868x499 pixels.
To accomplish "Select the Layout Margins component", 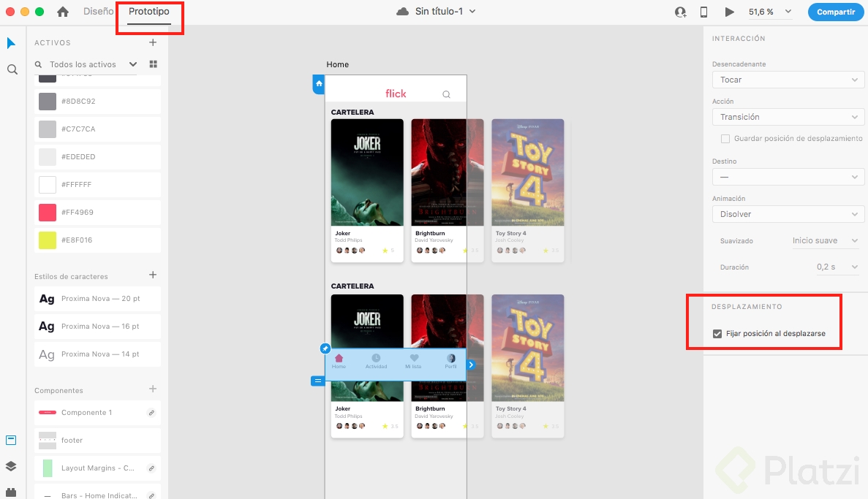I will click(x=97, y=468).
